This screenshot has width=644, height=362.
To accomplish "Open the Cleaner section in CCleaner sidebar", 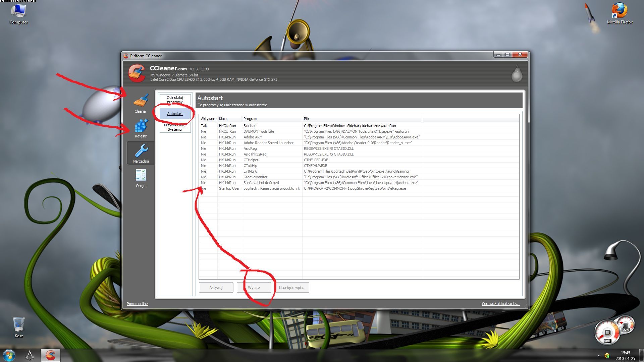I will pyautogui.click(x=141, y=104).
